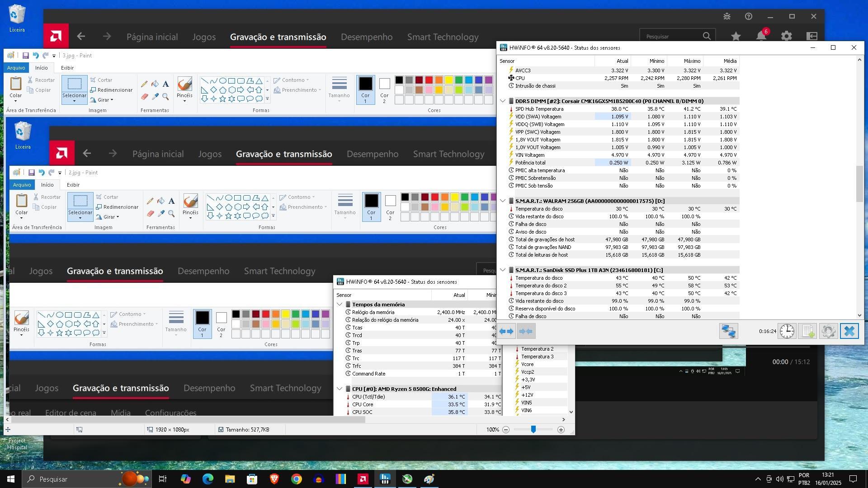
Task: Open AMD Jogos tab in the top window
Action: [x=204, y=37]
